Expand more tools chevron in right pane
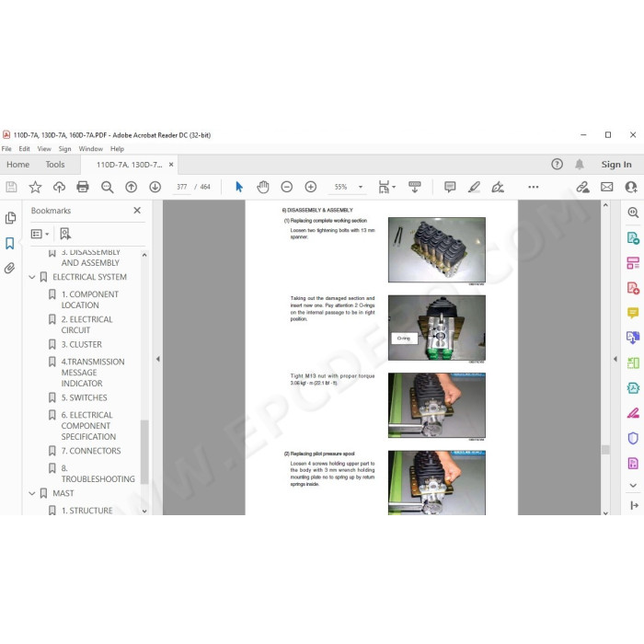This screenshot has width=644, height=644. point(633,486)
